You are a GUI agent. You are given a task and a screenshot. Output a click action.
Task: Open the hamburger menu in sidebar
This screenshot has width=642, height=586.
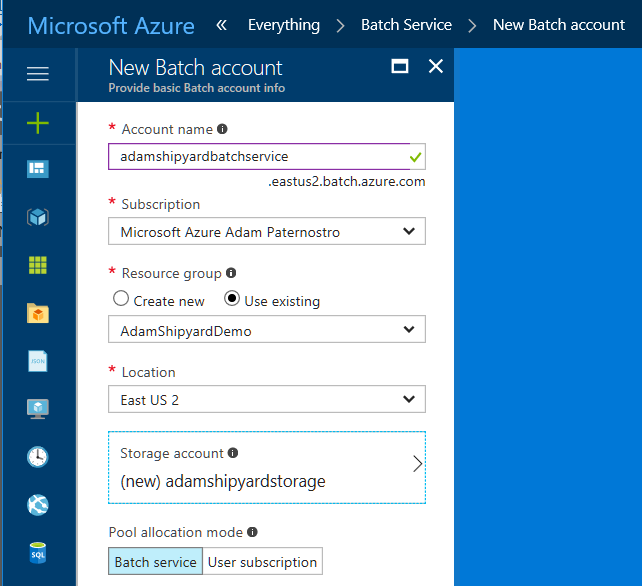coord(38,74)
